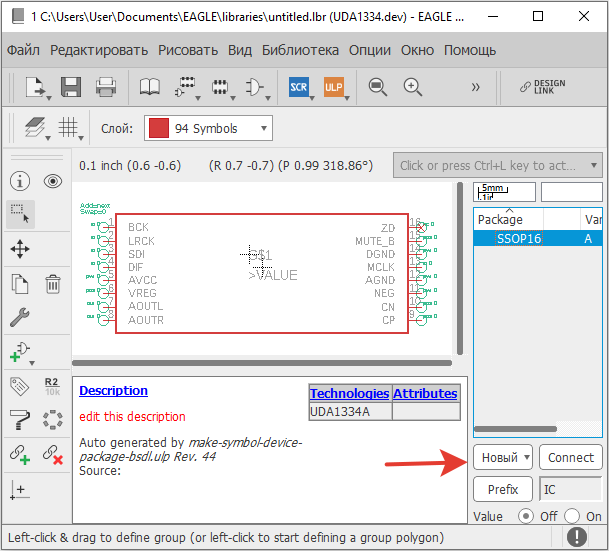The image size is (609, 551).
Task: Open the Новый button dropdown
Action: [x=527, y=457]
